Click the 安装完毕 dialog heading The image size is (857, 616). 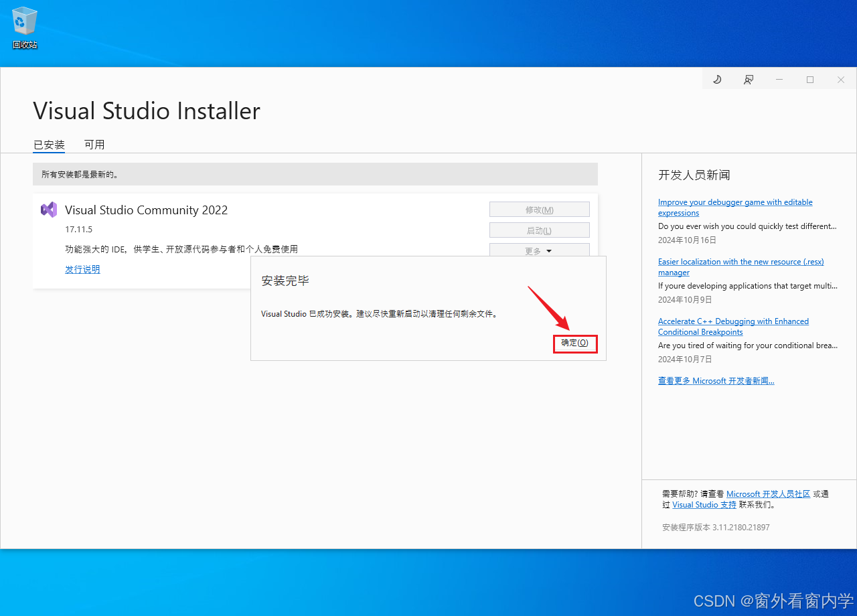click(x=285, y=281)
